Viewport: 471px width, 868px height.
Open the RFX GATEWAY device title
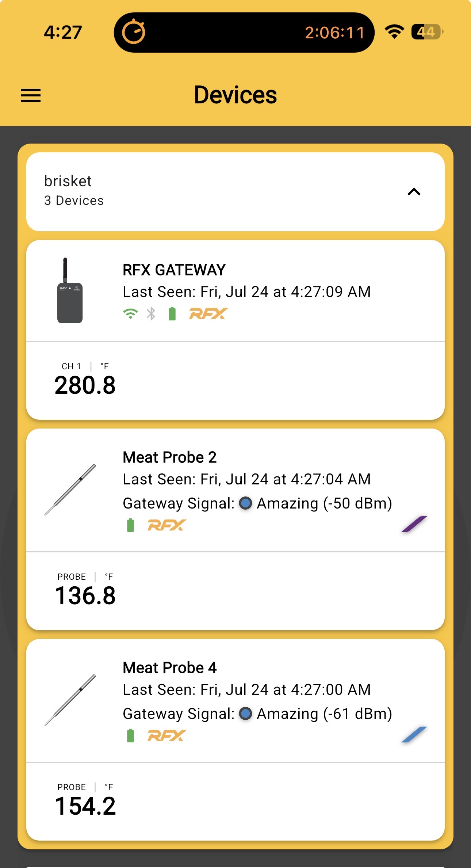pyautogui.click(x=174, y=270)
